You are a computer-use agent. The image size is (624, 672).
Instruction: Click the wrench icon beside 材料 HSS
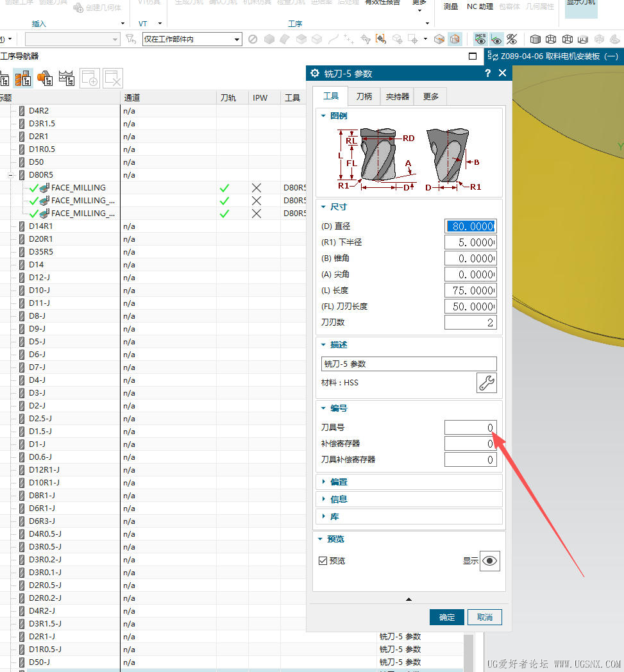click(487, 383)
